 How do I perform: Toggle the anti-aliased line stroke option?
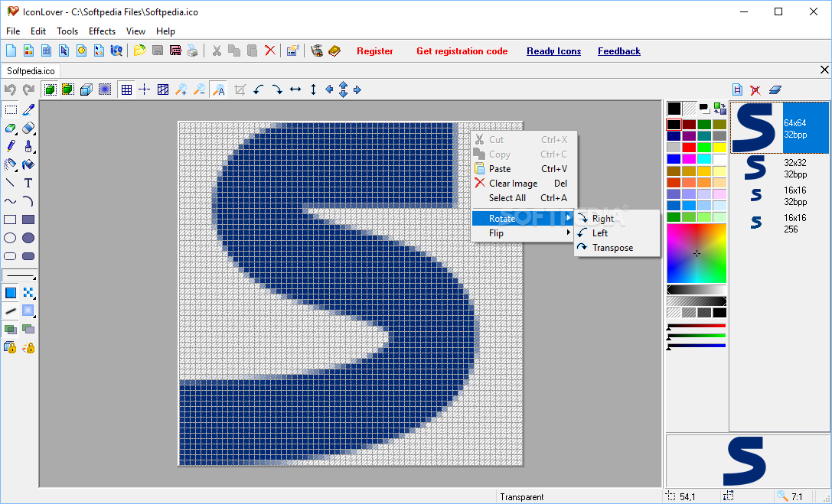point(11,311)
